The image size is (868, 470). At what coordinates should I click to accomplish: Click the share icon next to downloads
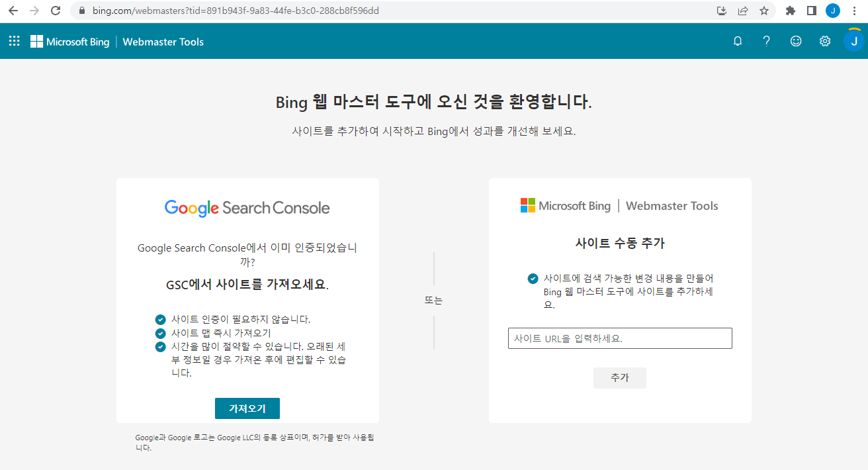[743, 11]
